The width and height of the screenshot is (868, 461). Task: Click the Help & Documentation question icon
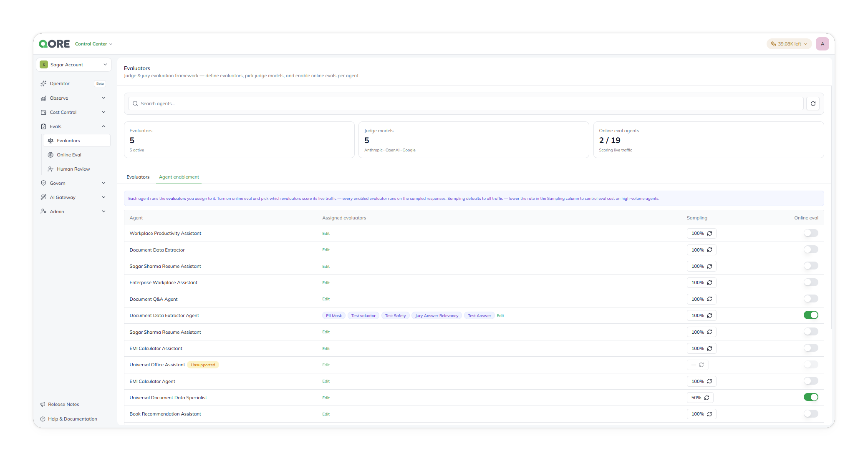click(x=43, y=419)
